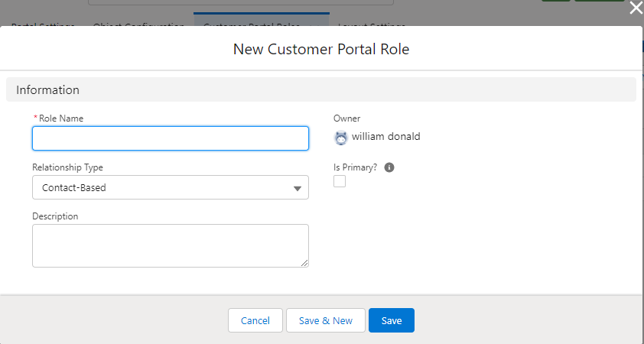
Task: Click the New Customer Portal Role title
Action: [x=321, y=50]
